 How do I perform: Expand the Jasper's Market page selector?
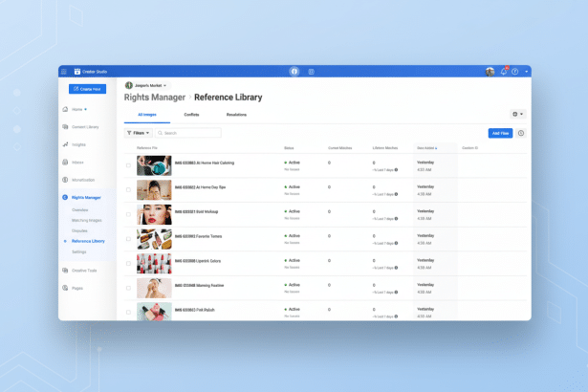146,85
